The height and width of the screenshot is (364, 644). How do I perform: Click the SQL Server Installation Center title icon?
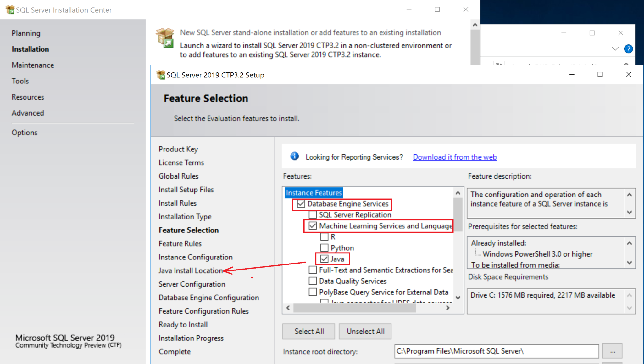point(10,10)
